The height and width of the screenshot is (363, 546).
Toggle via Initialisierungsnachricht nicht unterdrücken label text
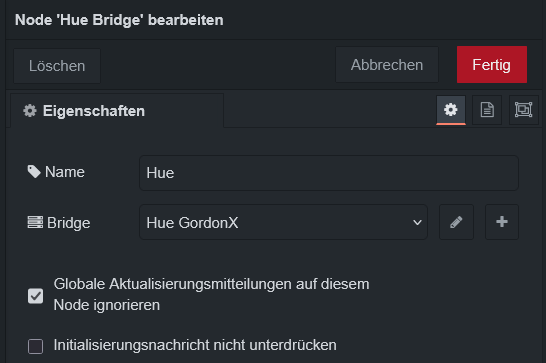coord(195,345)
